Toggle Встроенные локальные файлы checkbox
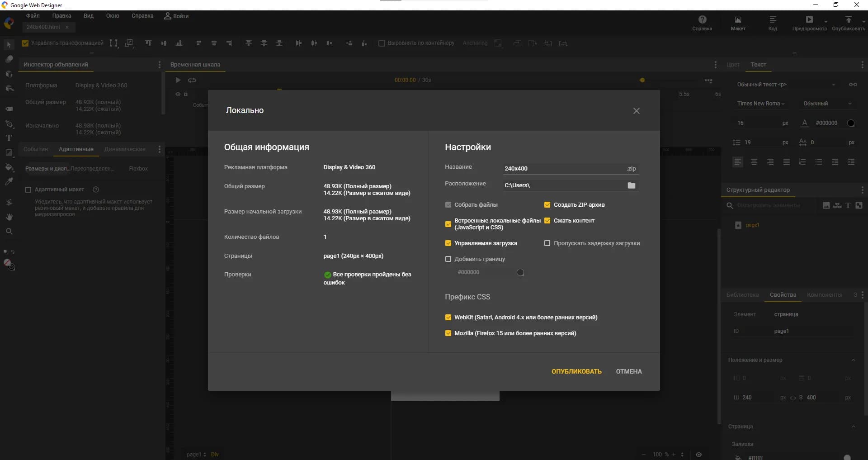 [448, 224]
